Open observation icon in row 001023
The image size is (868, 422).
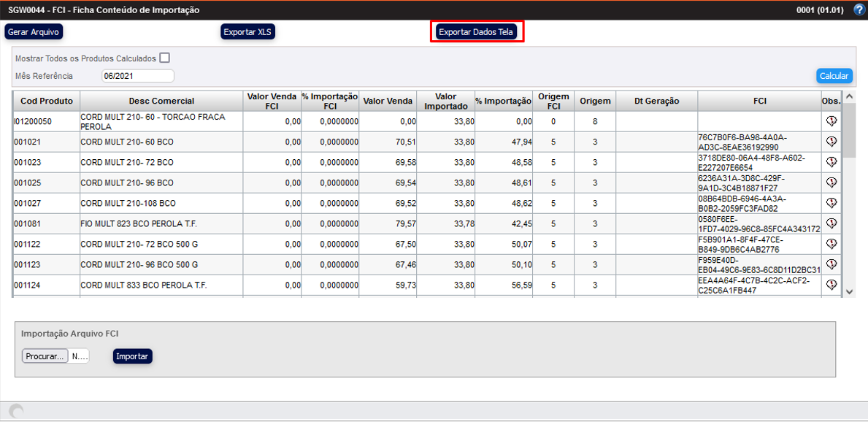pyautogui.click(x=831, y=162)
